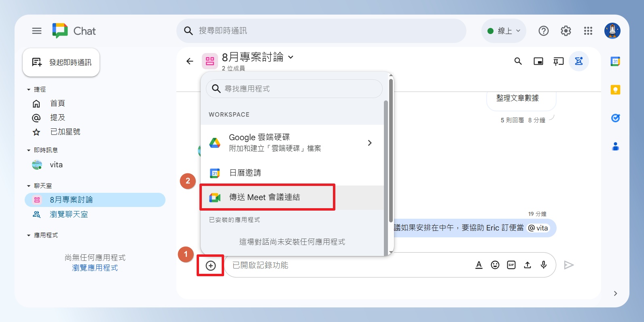Open the 線上 status dropdown

click(x=504, y=31)
